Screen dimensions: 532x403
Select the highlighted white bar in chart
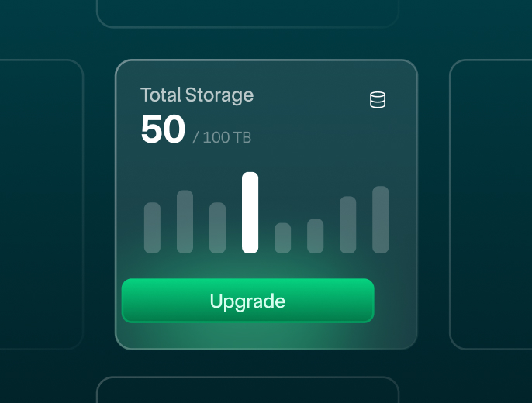coord(250,212)
